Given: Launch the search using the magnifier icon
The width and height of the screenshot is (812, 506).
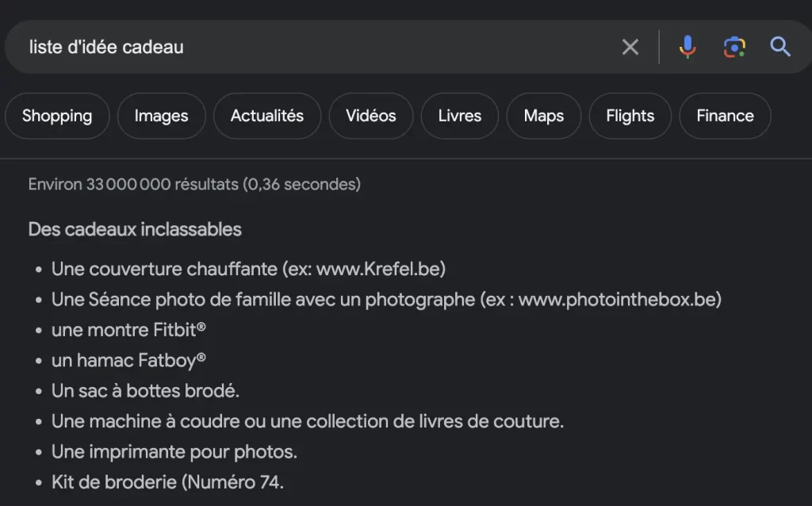Looking at the screenshot, I should tap(780, 46).
